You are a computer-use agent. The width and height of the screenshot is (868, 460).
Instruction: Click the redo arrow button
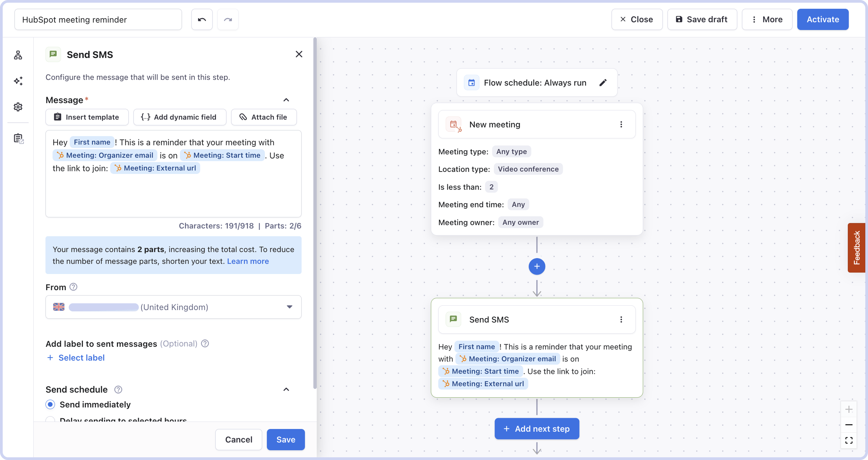pos(228,20)
